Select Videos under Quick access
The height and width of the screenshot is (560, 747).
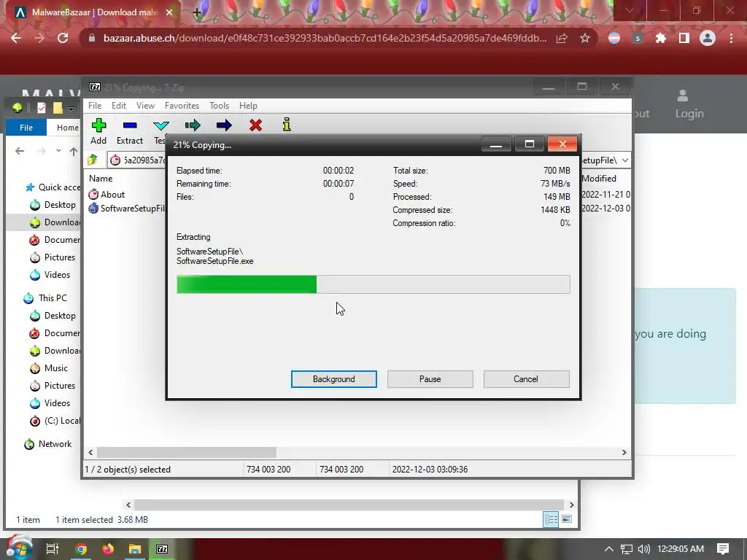[50, 275]
